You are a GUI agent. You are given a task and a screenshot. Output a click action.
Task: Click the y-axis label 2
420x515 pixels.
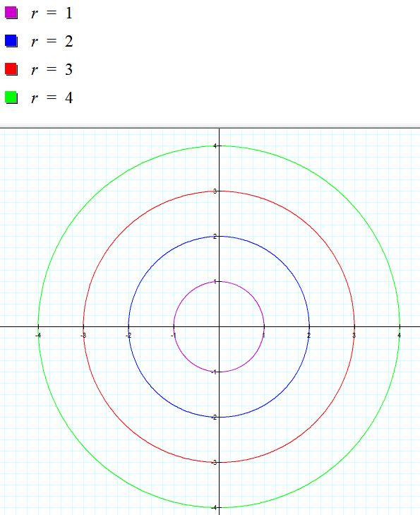[215, 237]
